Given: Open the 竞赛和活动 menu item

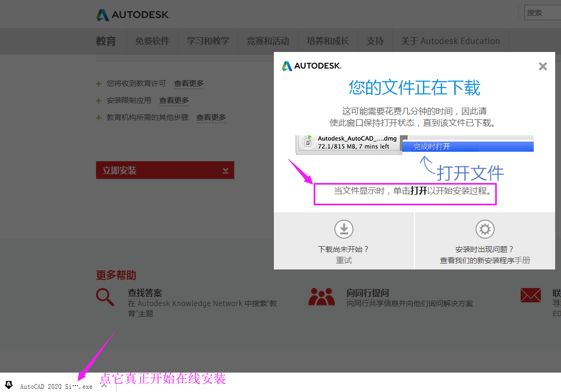Looking at the screenshot, I should 268,41.
